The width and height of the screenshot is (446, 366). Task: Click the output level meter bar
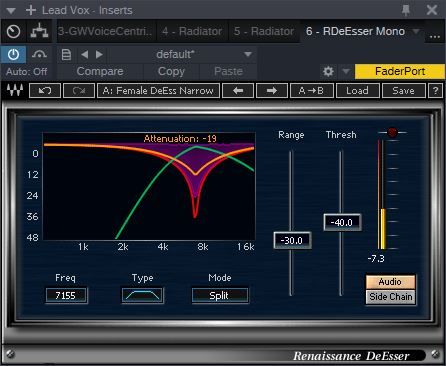[382, 194]
